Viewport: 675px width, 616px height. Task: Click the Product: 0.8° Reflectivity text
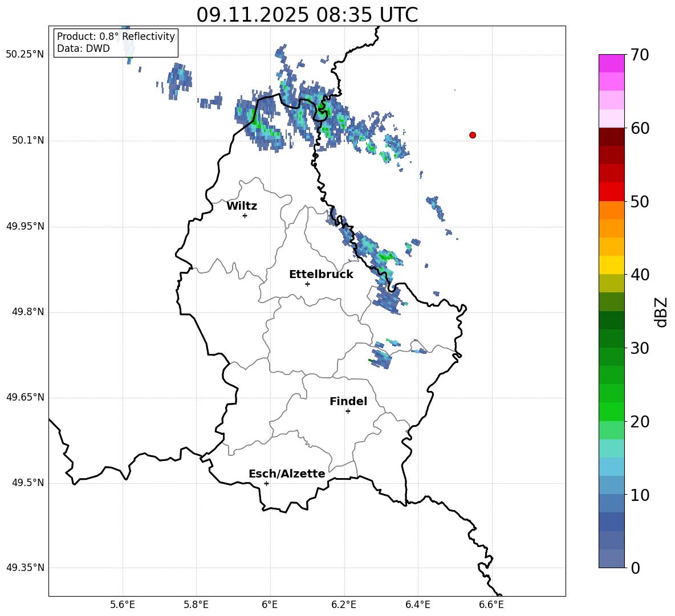click(x=116, y=36)
